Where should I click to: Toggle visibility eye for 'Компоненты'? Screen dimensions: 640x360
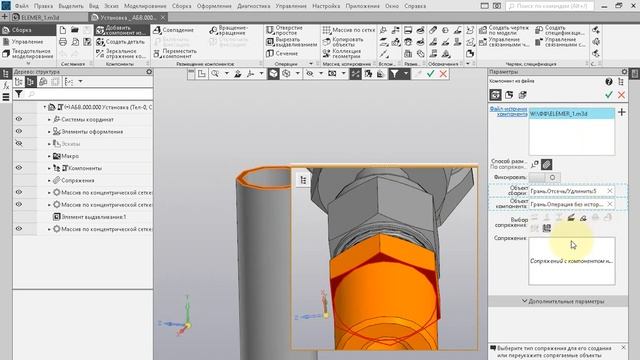(x=19, y=168)
